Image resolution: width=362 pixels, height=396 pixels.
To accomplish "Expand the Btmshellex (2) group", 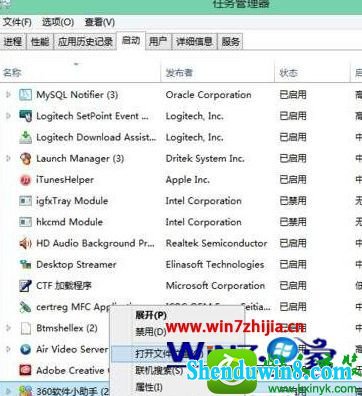I will point(8,328).
